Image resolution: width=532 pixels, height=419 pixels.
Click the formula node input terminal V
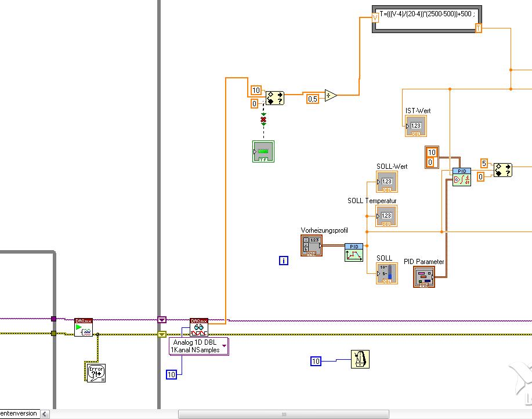pyautogui.click(x=375, y=17)
